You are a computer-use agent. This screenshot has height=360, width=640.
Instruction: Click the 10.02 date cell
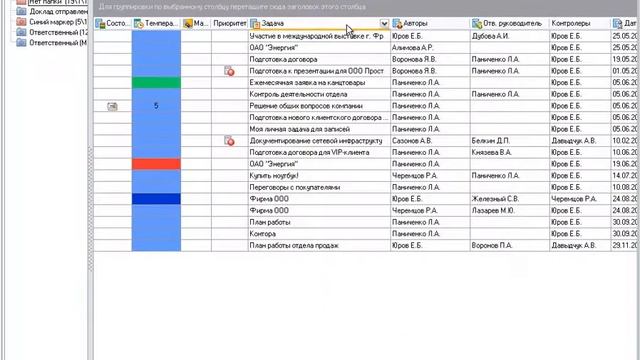[625, 141]
